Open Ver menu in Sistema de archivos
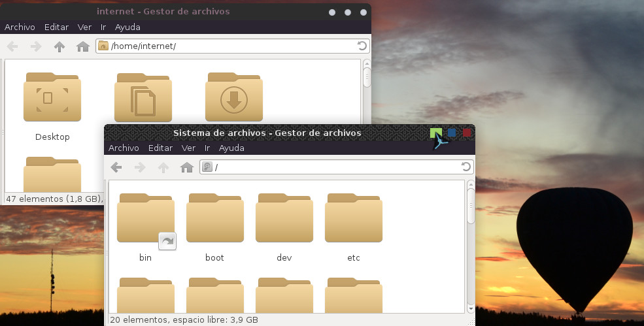The height and width of the screenshot is (326, 644). 188,148
